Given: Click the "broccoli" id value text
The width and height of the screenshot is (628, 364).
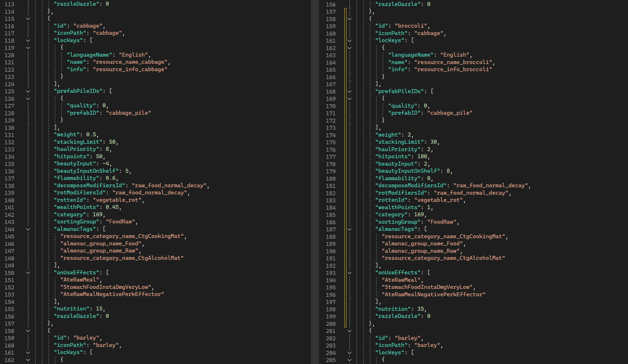Looking at the screenshot, I should [411, 26].
